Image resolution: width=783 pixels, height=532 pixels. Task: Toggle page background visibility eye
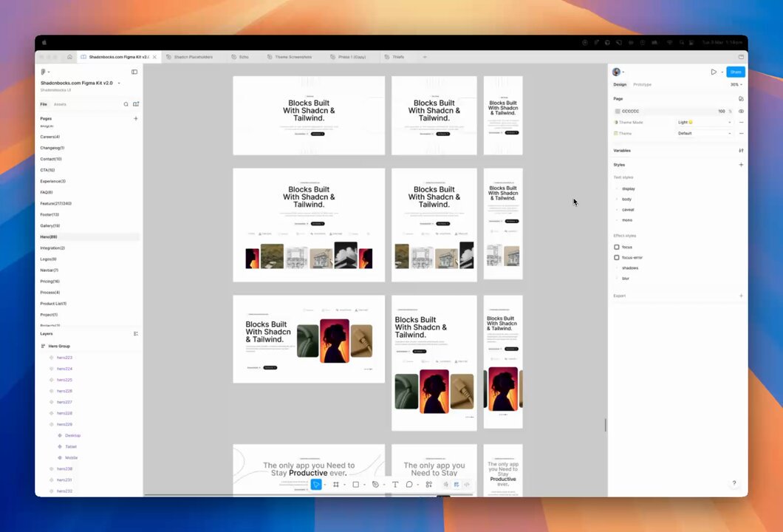click(x=741, y=112)
